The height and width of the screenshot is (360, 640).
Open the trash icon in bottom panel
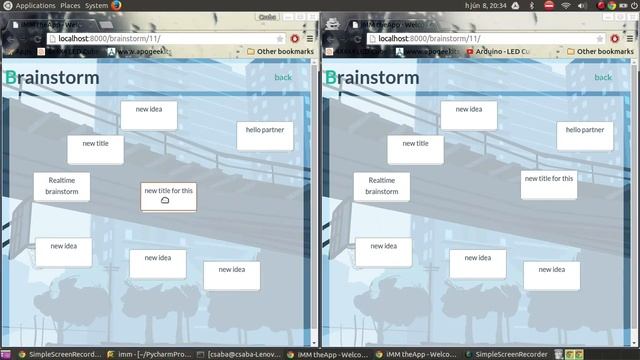pyautogui.click(x=558, y=354)
